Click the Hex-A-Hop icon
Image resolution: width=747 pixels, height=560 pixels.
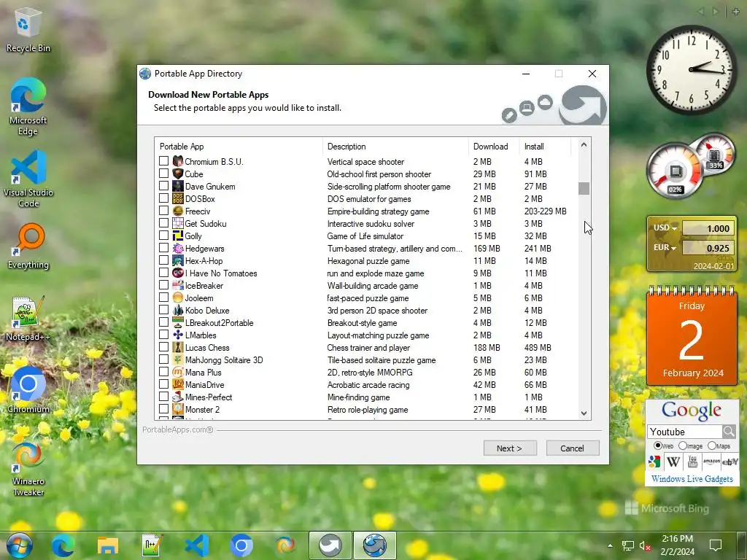tap(178, 260)
